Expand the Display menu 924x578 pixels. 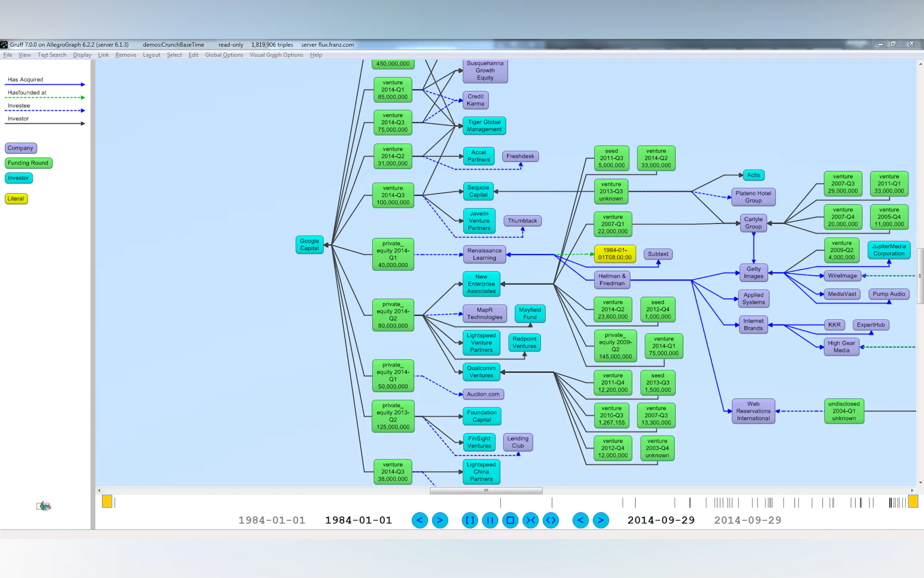click(x=82, y=55)
